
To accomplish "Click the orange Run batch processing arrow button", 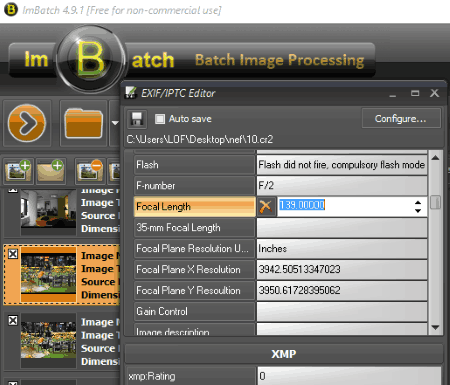I will tap(27, 123).
